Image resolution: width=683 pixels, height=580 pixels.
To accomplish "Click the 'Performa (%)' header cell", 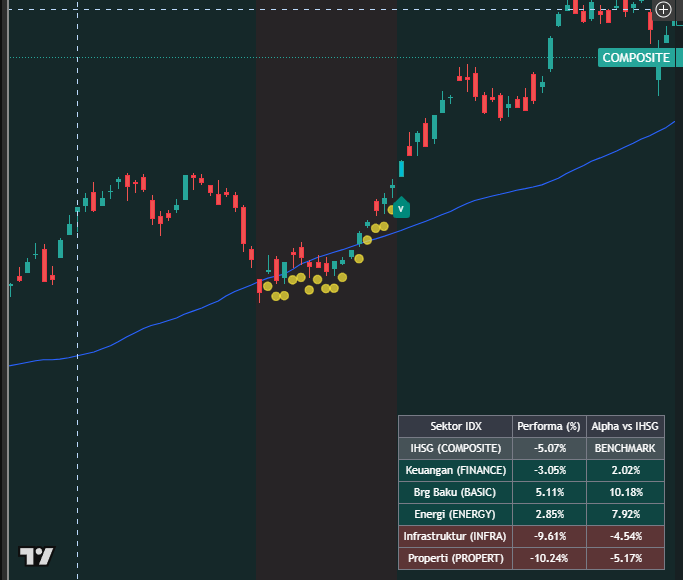I will (549, 426).
